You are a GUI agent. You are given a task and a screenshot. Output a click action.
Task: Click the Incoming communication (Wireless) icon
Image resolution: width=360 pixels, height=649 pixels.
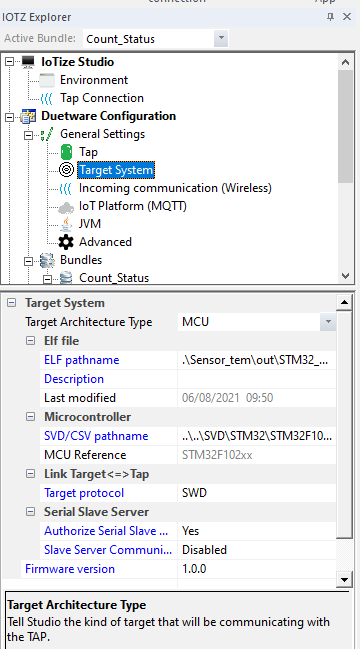point(66,188)
